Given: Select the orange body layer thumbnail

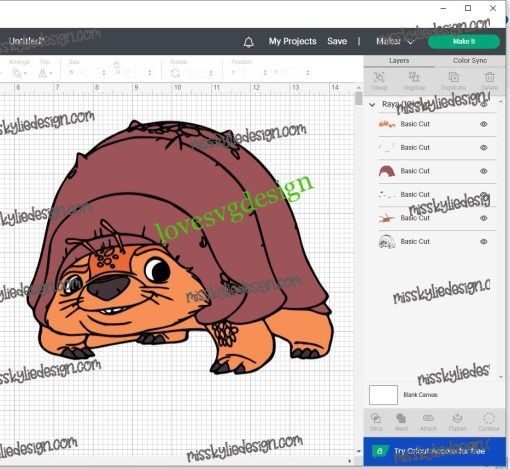Looking at the screenshot, I should click(x=387, y=124).
